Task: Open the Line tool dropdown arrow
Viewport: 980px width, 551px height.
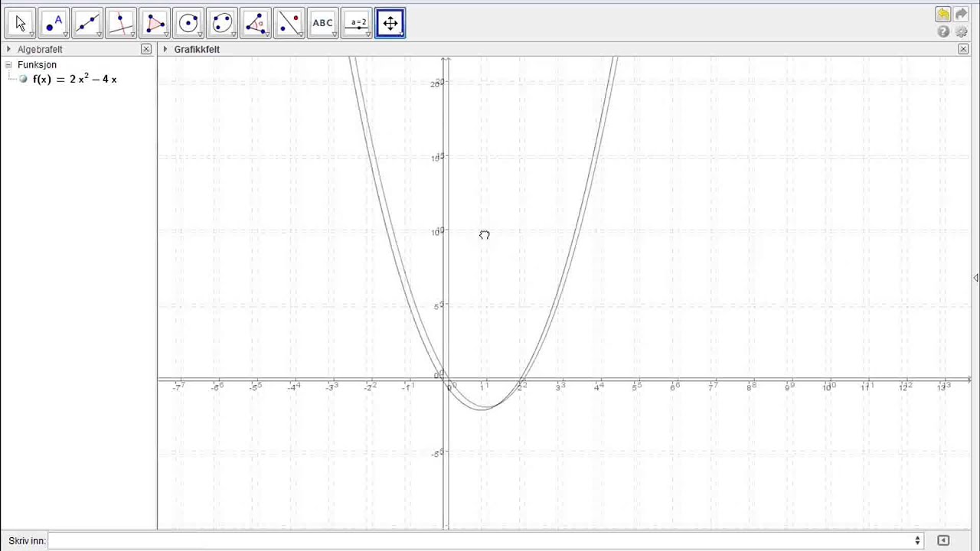Action: tap(100, 34)
